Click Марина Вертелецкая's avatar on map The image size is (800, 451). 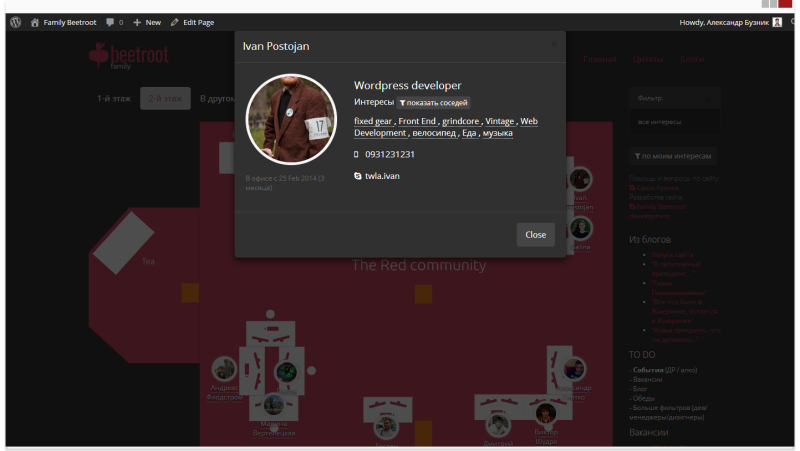(274, 406)
